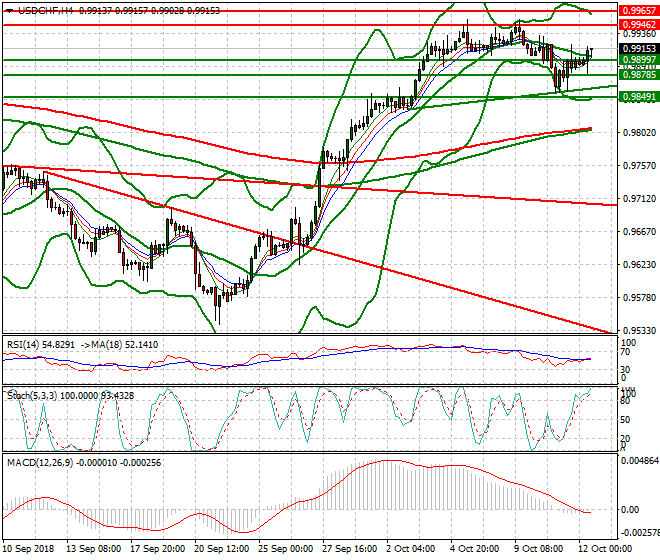
Task: Click the 25 Sep 00:00 time label
Action: point(285,549)
